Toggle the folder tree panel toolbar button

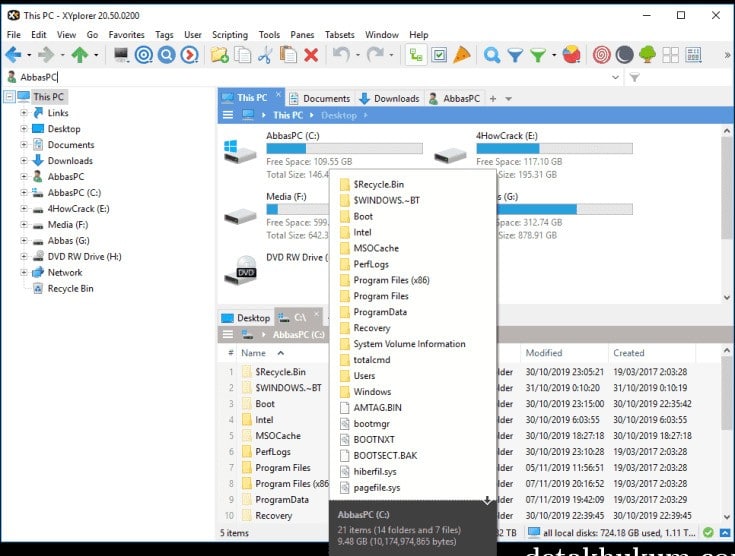(416, 55)
